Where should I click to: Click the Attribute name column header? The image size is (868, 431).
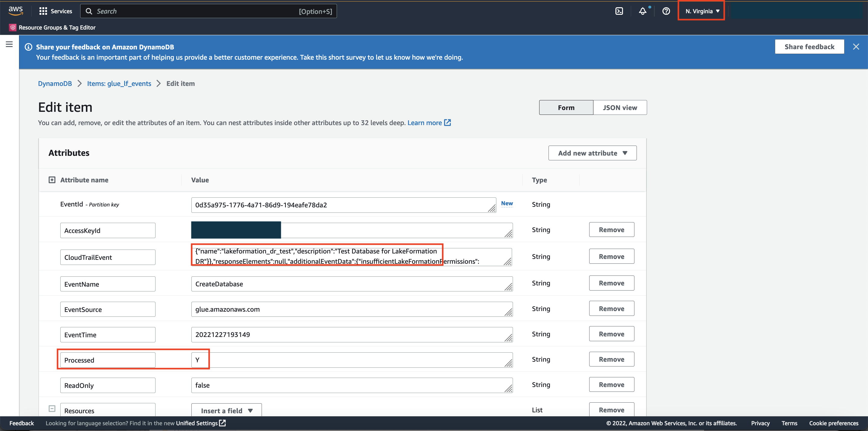[x=84, y=180]
